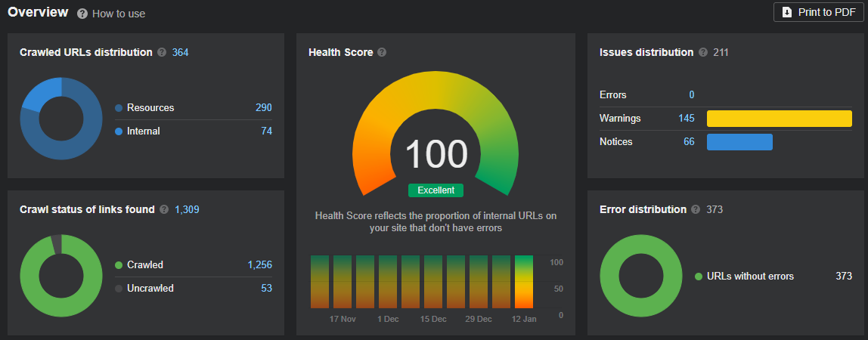
Task: Click the How to use help icon
Action: (82, 14)
